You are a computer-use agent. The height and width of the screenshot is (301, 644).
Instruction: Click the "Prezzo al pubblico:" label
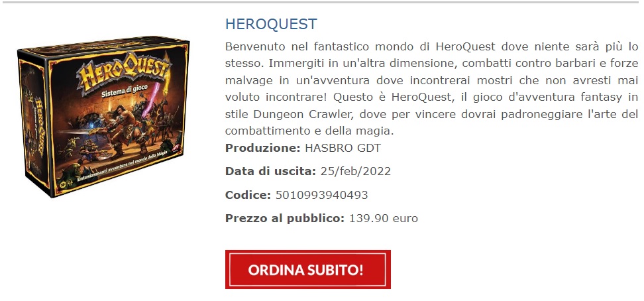(285, 218)
